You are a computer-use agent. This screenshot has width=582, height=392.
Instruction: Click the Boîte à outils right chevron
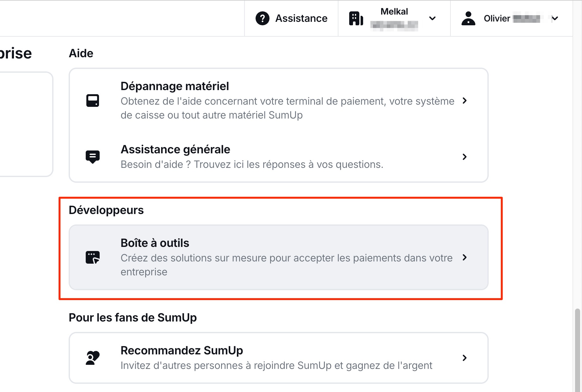tap(464, 257)
